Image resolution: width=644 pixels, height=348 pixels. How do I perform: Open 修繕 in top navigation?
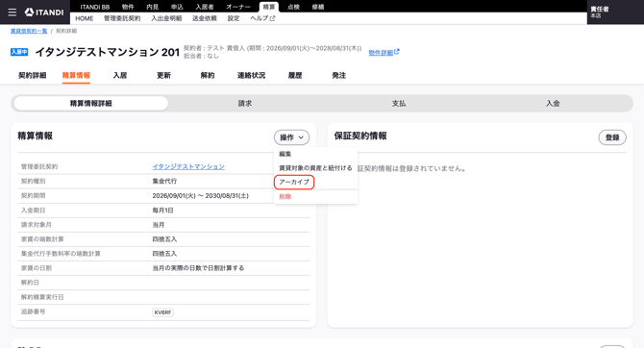[318, 7]
